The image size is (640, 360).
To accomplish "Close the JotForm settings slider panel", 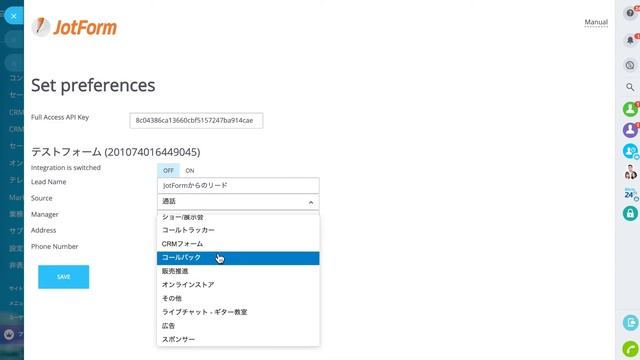I will coord(13,16).
